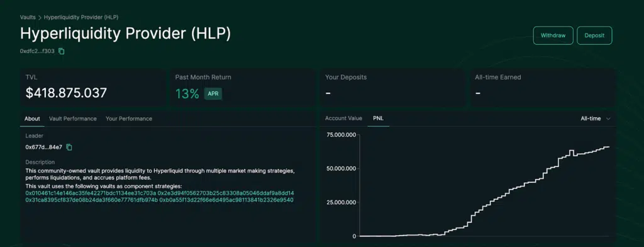
Task: Click the 75.000.000 axis label
Action: (x=341, y=135)
